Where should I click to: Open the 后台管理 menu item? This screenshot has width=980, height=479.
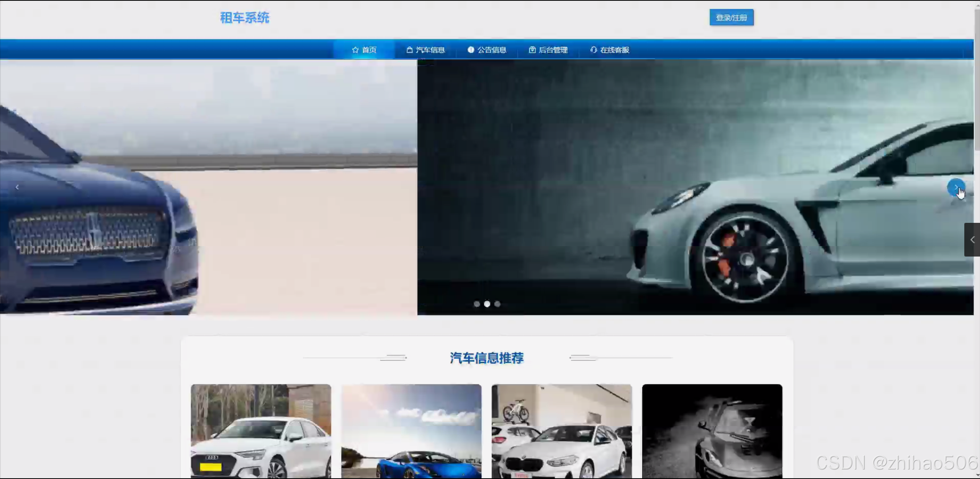click(553, 50)
